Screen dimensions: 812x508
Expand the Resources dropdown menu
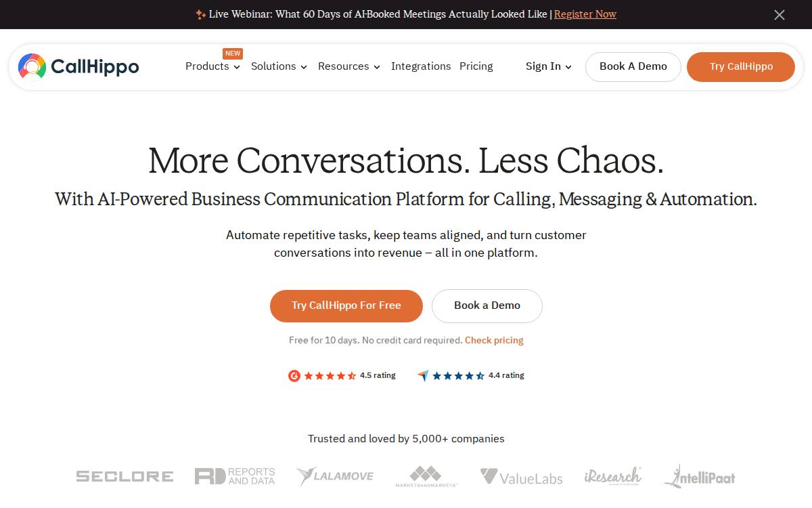tap(349, 66)
